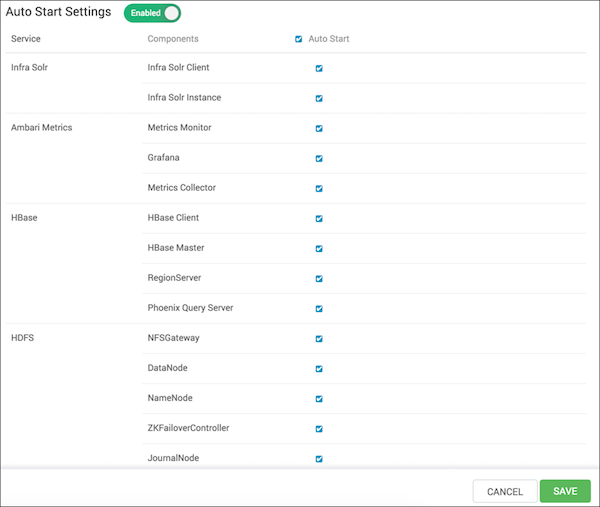Click the HBase Client component label
The width and height of the screenshot is (600, 507).
[173, 218]
